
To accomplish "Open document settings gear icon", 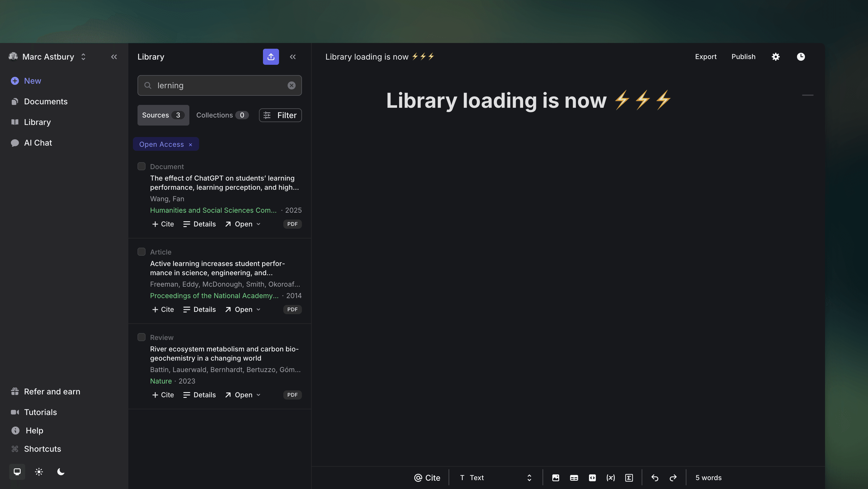I will click(x=775, y=57).
